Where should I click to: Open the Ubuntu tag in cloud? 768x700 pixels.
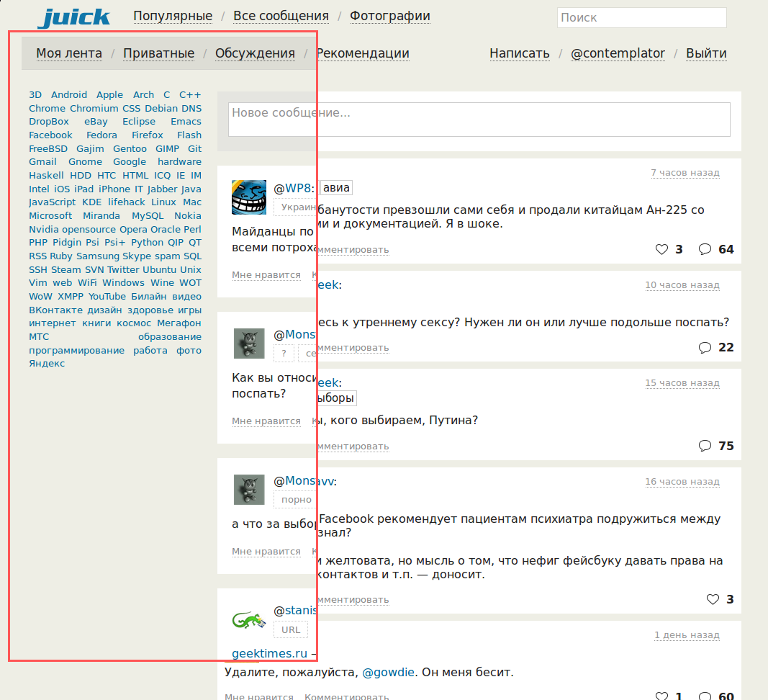(160, 269)
